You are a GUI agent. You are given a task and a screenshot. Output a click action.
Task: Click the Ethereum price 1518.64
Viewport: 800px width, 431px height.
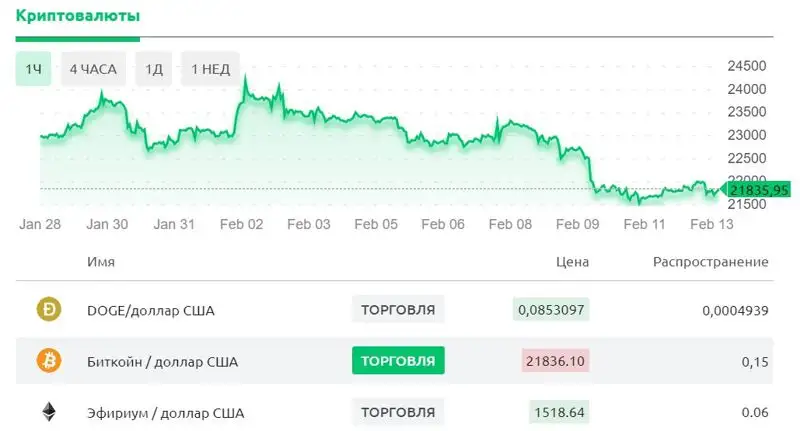(x=559, y=412)
